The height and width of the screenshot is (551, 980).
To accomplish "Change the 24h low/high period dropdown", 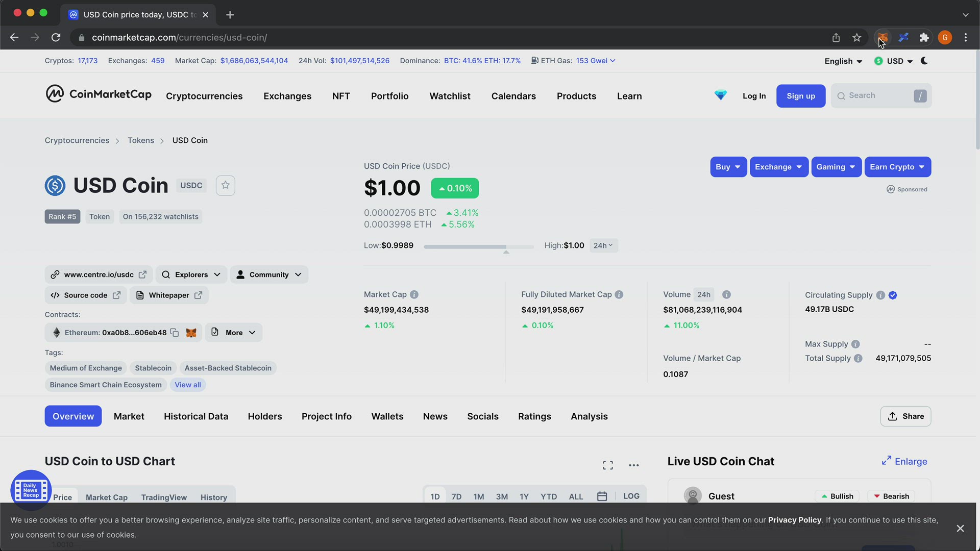I will click(603, 245).
